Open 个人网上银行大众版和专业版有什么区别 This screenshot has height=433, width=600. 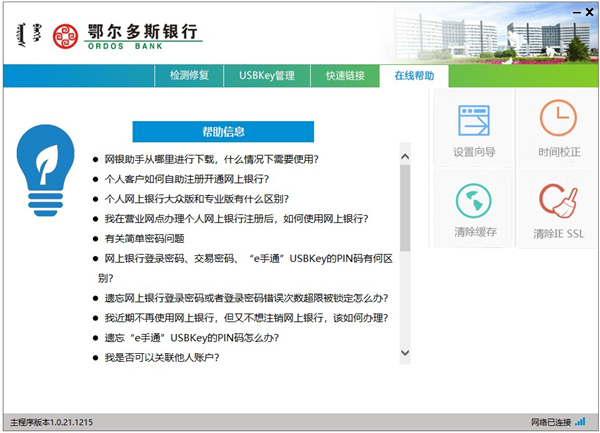tap(196, 199)
